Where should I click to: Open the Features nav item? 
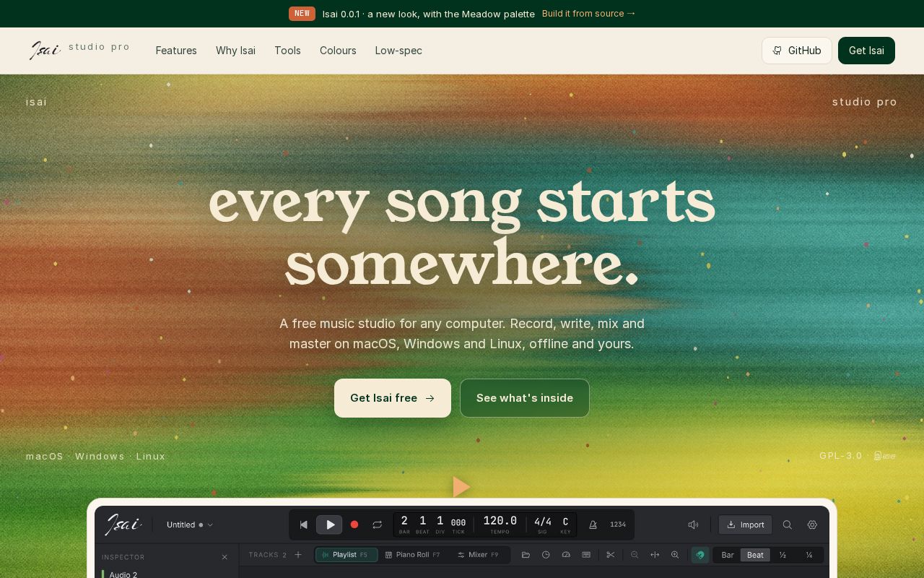coord(176,51)
